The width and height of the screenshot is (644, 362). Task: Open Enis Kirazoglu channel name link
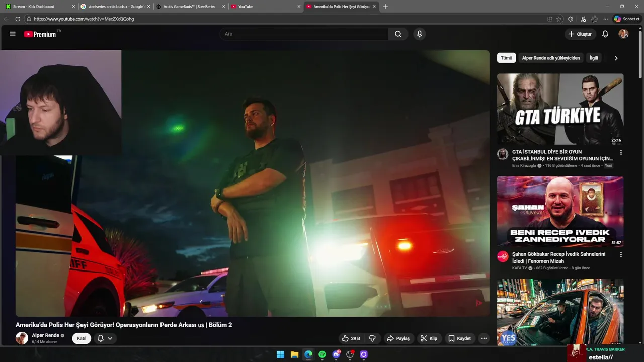pos(524,165)
